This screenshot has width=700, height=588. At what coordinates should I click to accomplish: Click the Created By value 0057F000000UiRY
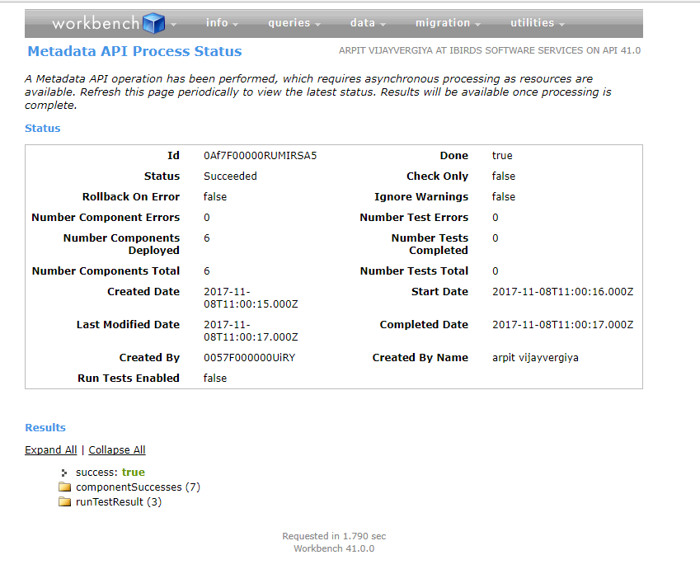click(x=250, y=358)
